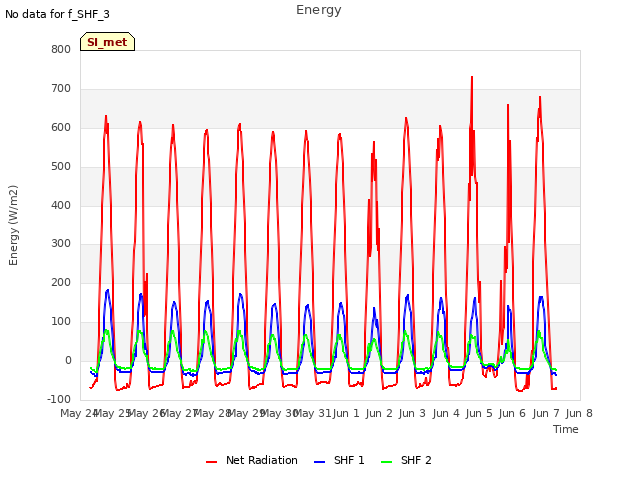Click the -100 y-axis tick label
The image size is (640, 480).
coord(59,399)
